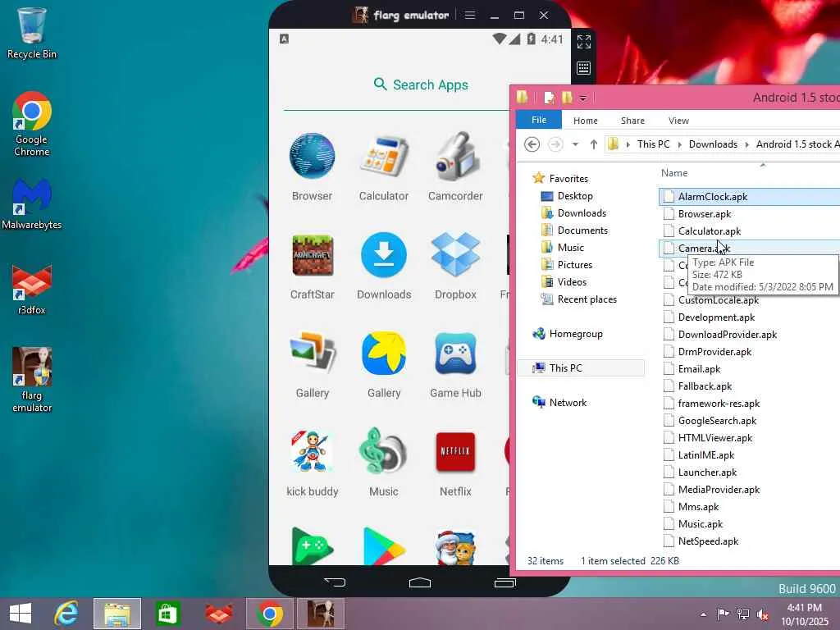Open kick buddy game
The image size is (840, 630).
(x=313, y=452)
